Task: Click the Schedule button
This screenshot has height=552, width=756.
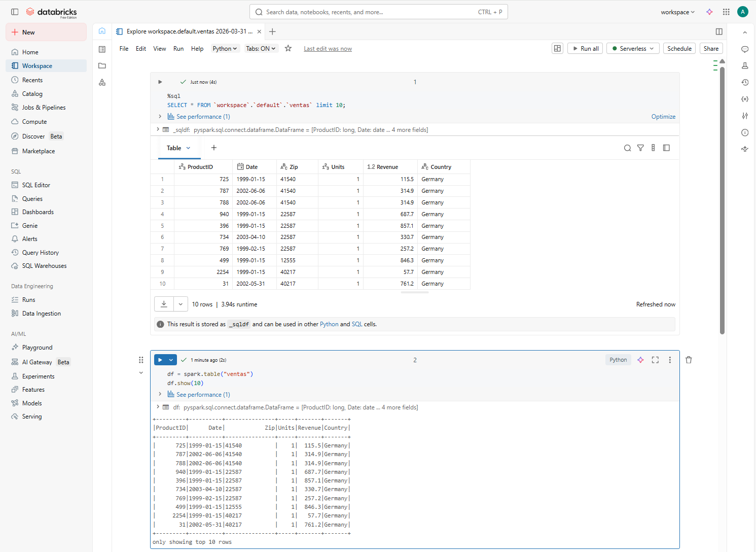Action: tap(679, 48)
